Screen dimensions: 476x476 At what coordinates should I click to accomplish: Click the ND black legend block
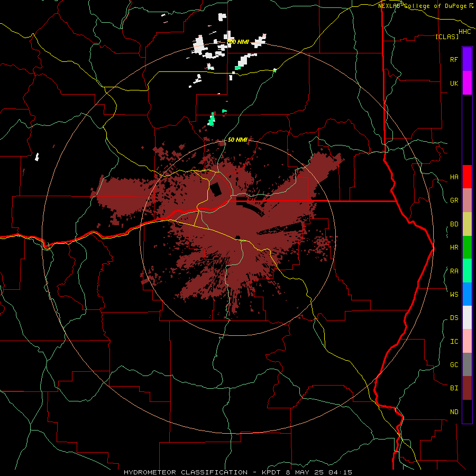coord(467,411)
